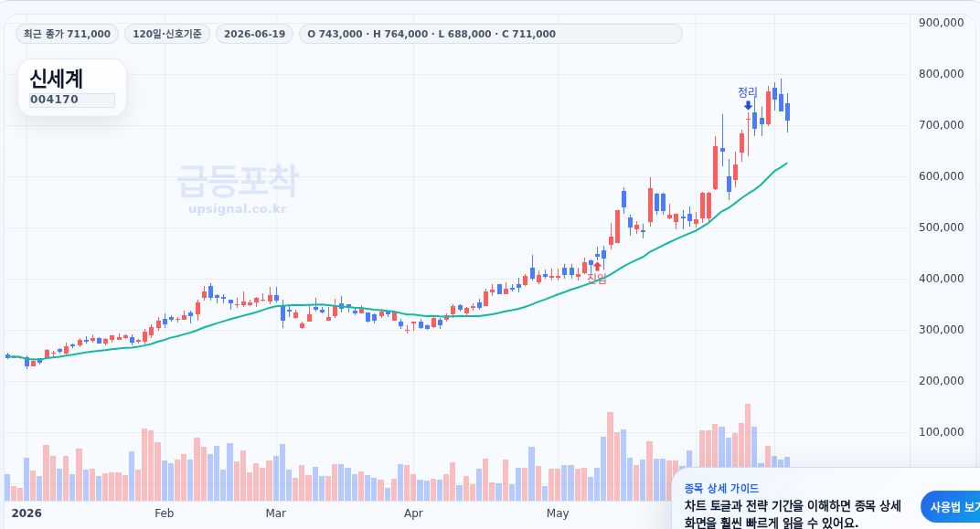The image size is (980, 529).
Task: Click the 500,000 price axis label
Action: 942,227
